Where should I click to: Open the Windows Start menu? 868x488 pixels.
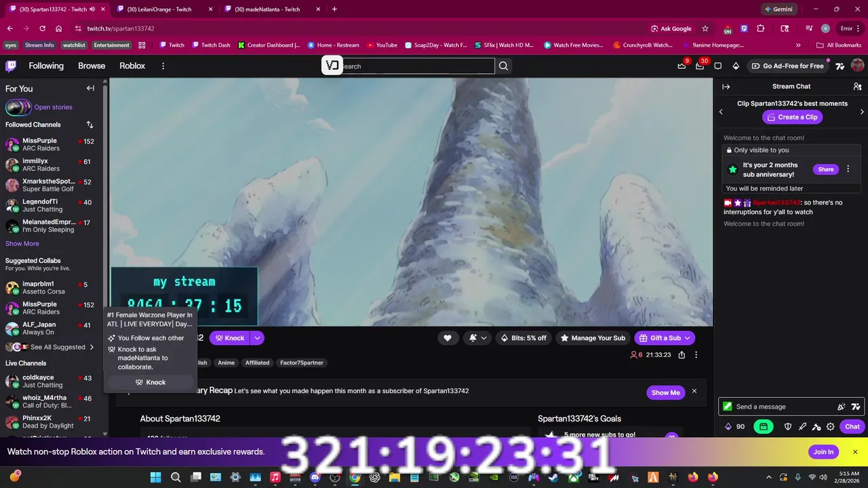click(x=155, y=477)
